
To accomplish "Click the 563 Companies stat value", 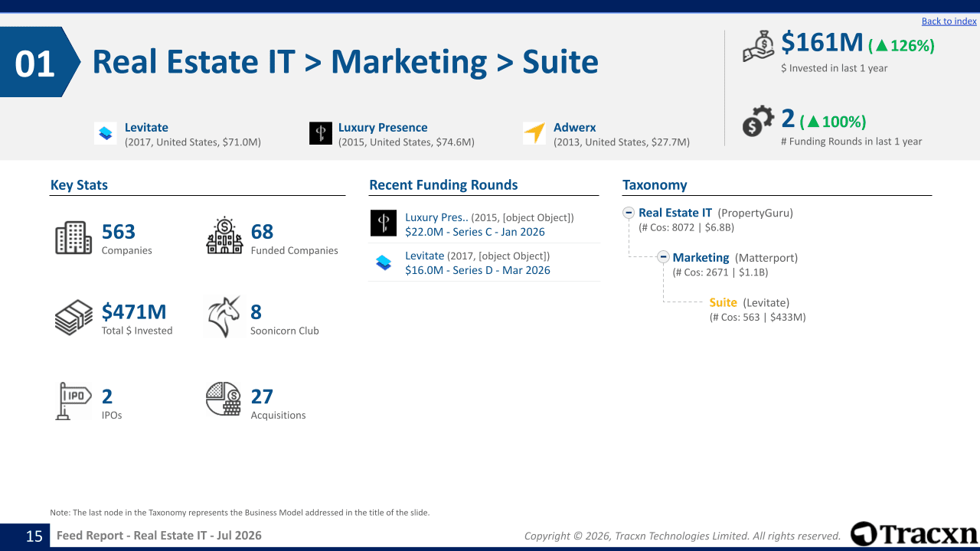I will pos(119,232).
